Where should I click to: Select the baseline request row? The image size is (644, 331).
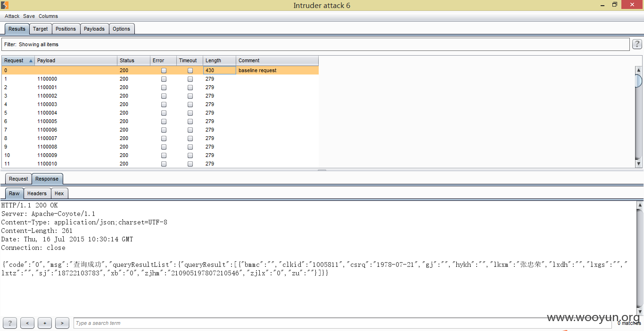pyautogui.click(x=160, y=70)
